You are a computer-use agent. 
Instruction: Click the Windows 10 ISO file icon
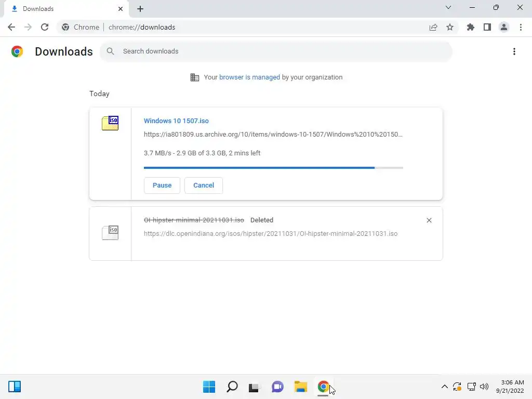(x=110, y=123)
